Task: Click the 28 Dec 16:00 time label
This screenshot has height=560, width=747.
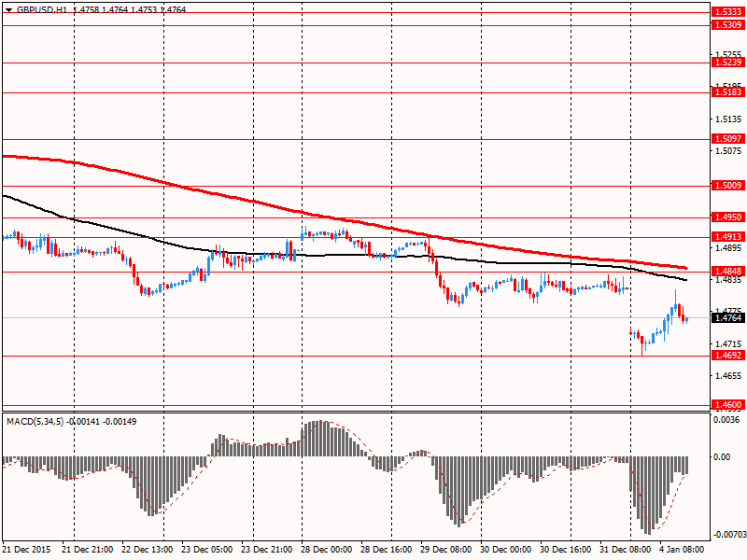Action: (387, 549)
